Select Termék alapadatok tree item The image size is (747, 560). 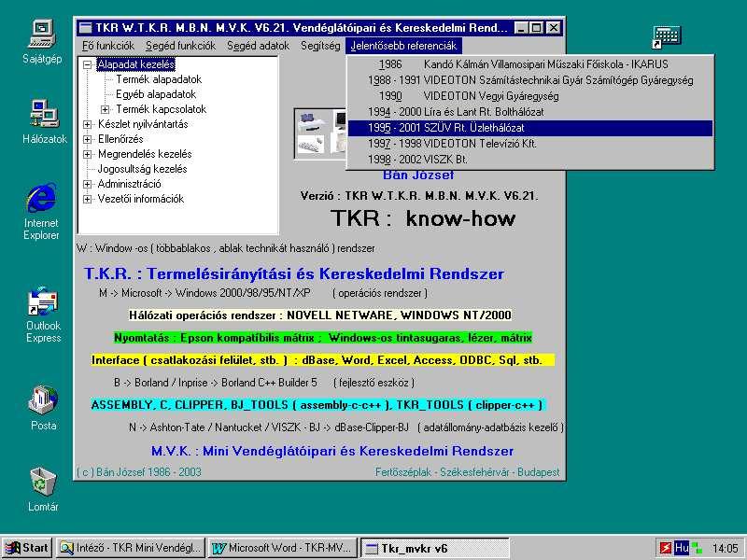click(x=159, y=79)
